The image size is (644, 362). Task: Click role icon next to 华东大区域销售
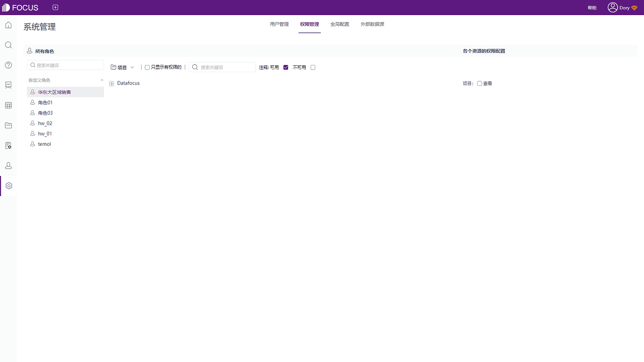(33, 92)
